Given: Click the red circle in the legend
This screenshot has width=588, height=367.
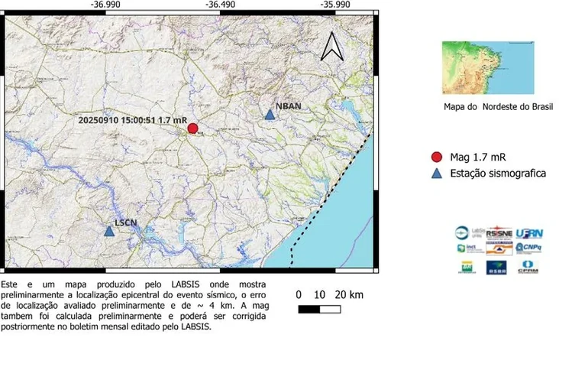Looking at the screenshot, I should coord(437,157).
